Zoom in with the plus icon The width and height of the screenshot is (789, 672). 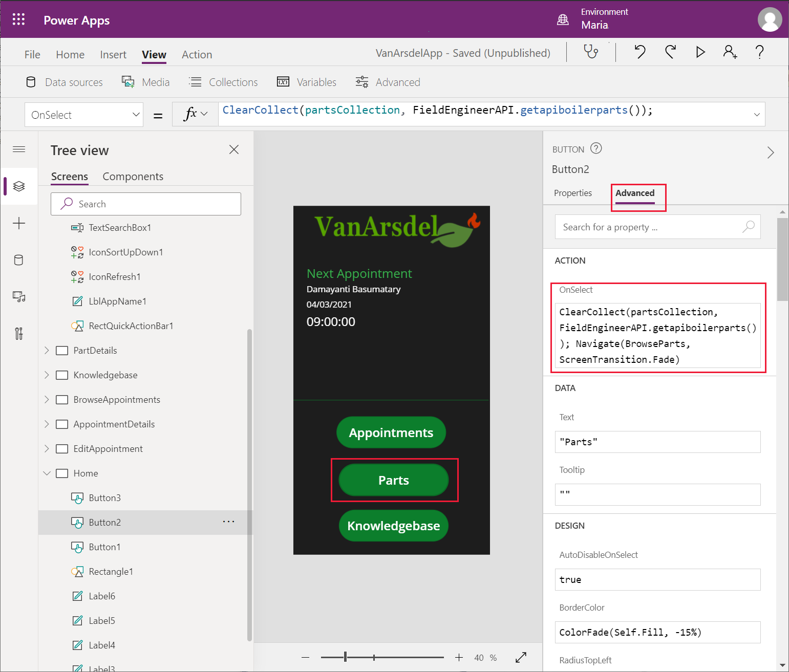[x=459, y=658]
